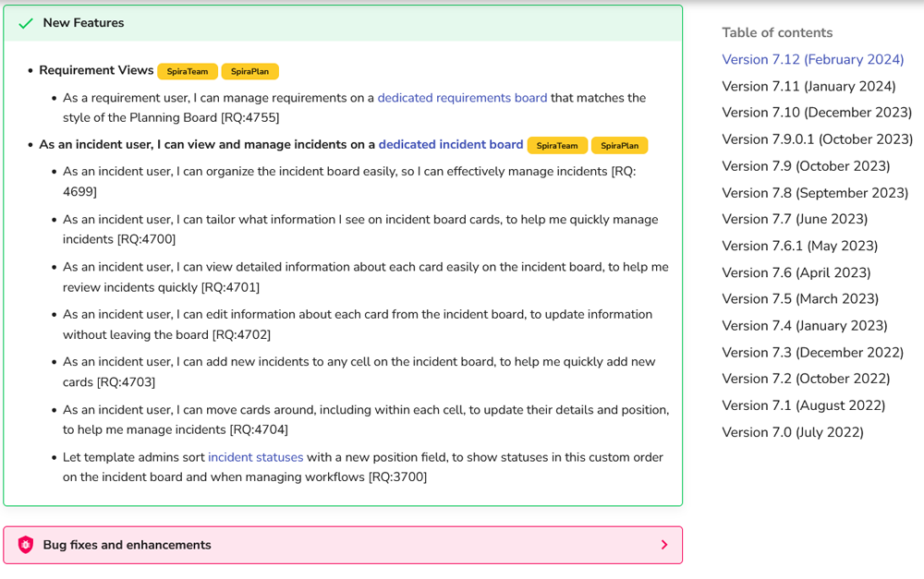Open Version 7.8 (September 2023) notes
Screen dimensions: 924x579
[x=815, y=193]
